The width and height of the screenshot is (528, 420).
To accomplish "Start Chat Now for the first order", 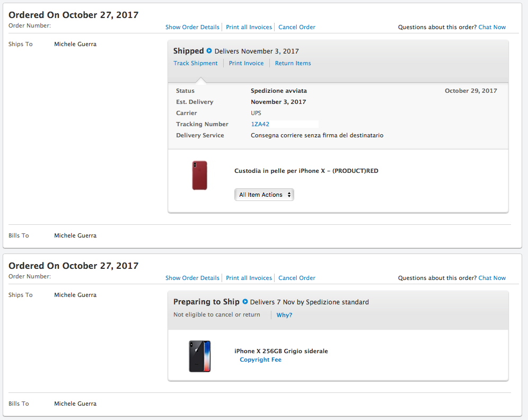I will click(x=492, y=27).
